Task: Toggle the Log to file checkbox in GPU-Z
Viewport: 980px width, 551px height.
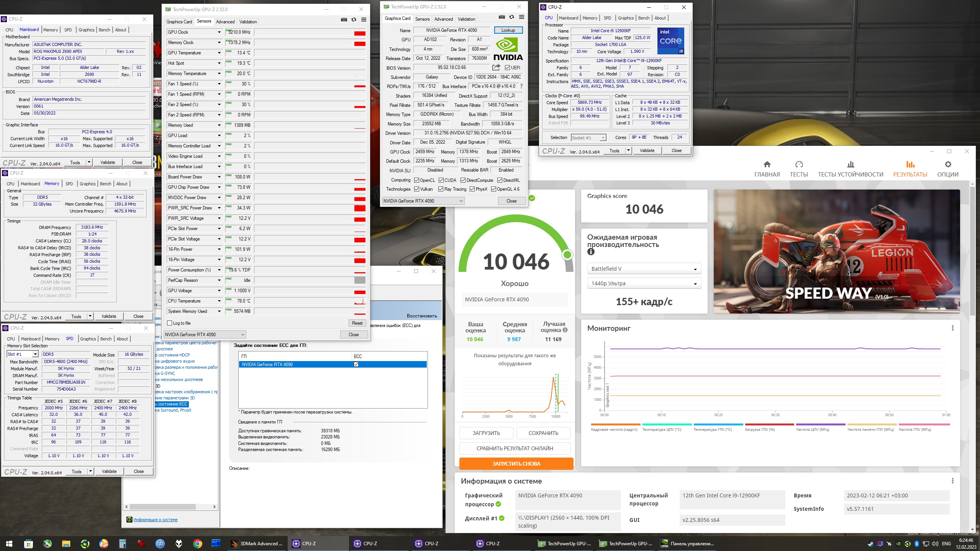Action: click(x=169, y=323)
